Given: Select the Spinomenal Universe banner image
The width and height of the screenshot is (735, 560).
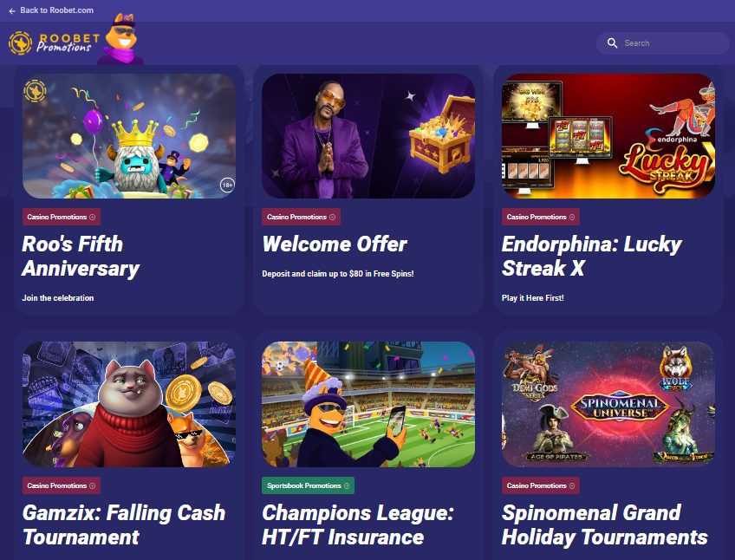Looking at the screenshot, I should click(608, 404).
